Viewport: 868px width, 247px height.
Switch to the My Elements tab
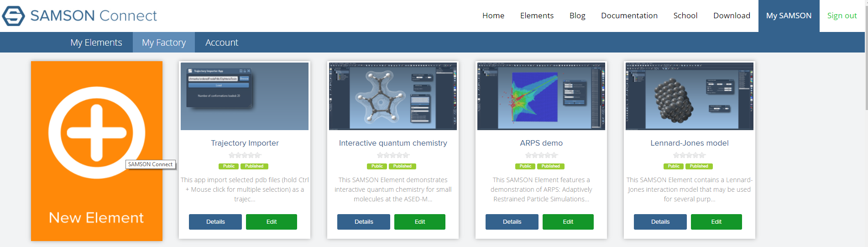[x=96, y=42]
